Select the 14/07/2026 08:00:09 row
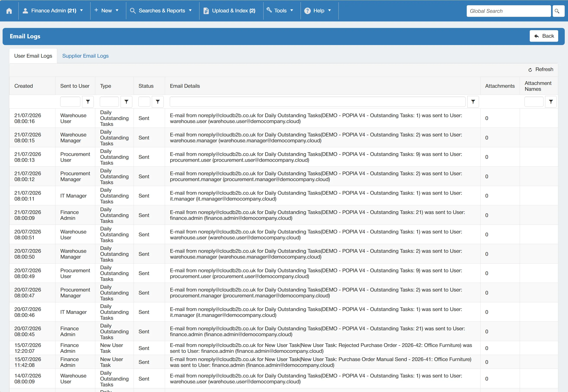Screen dimensions: 568x392 tap(284, 379)
